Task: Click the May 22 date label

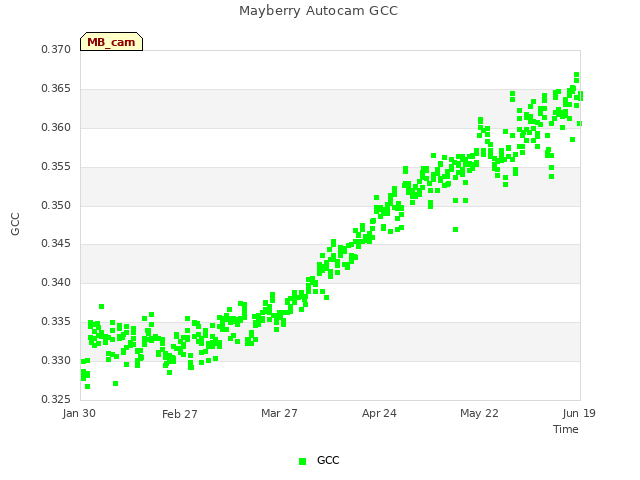Action: click(480, 413)
